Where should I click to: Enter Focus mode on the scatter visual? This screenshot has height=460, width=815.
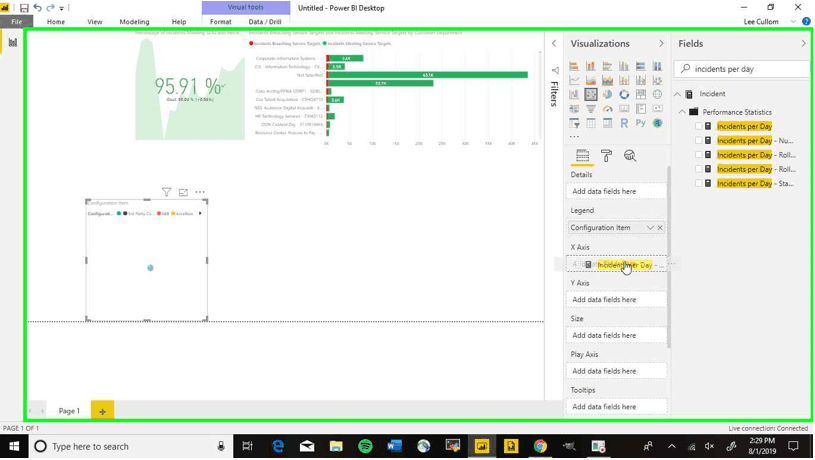[x=183, y=192]
